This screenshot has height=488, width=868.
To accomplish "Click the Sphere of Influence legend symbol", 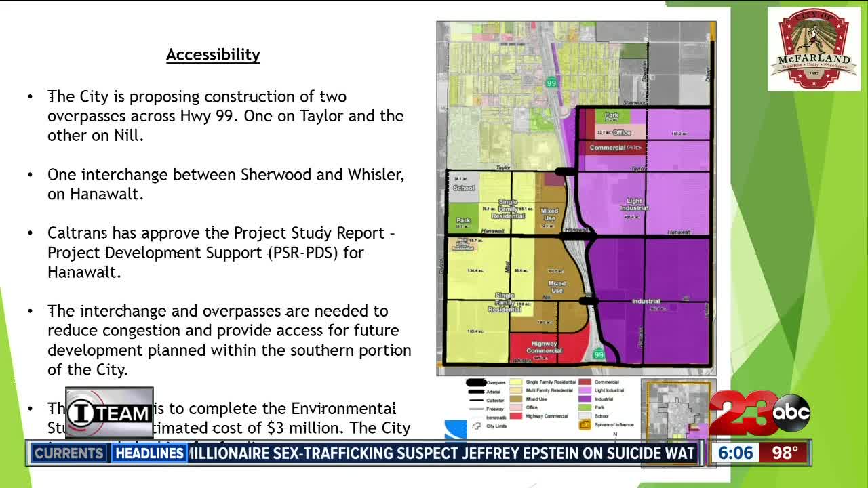I will coord(585,424).
